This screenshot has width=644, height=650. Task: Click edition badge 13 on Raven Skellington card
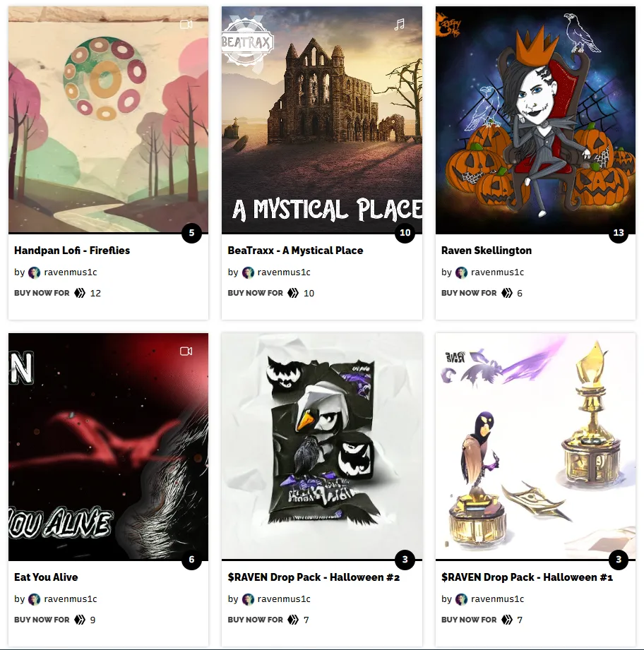pos(619,233)
